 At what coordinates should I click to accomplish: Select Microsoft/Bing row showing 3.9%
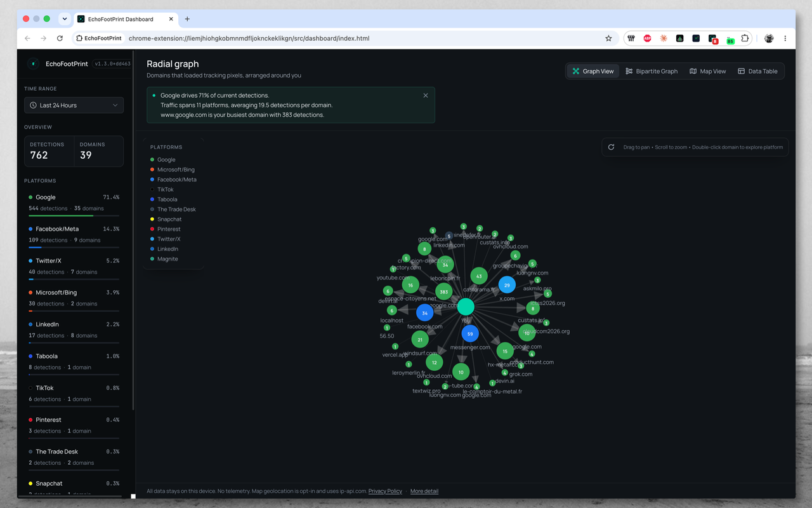(74, 298)
